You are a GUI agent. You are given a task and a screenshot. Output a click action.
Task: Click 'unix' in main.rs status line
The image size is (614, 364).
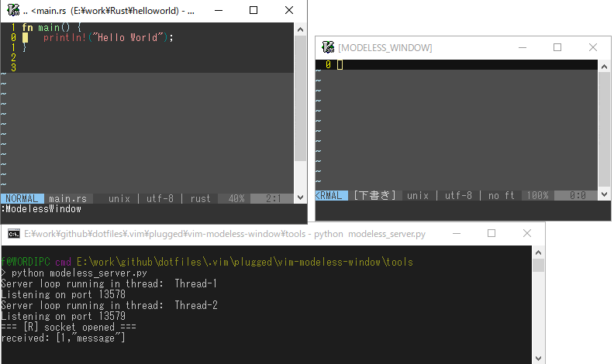[x=119, y=198]
